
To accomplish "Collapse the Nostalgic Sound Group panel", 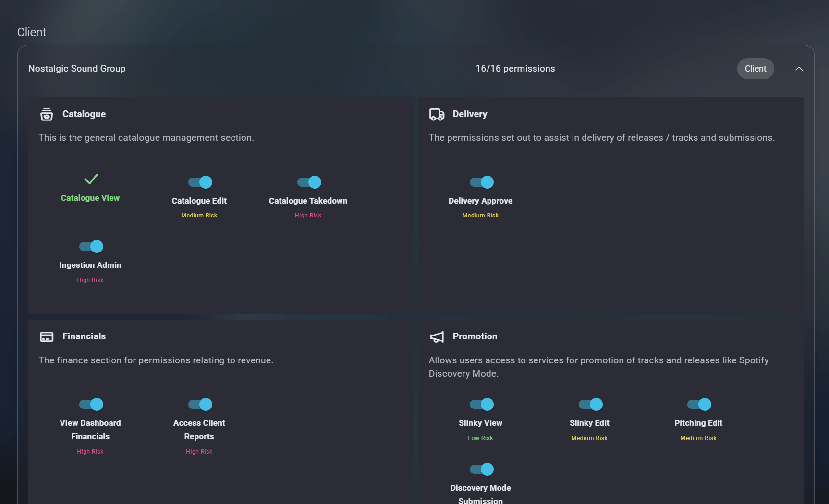I will (799, 69).
